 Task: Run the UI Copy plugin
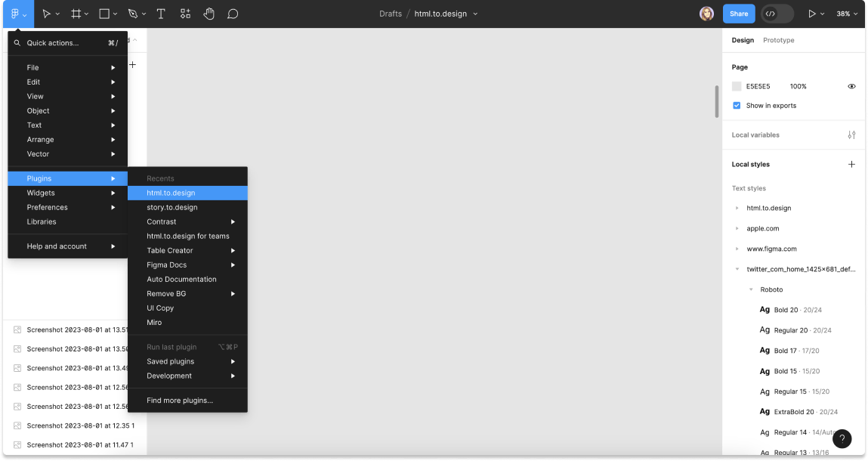187,308
